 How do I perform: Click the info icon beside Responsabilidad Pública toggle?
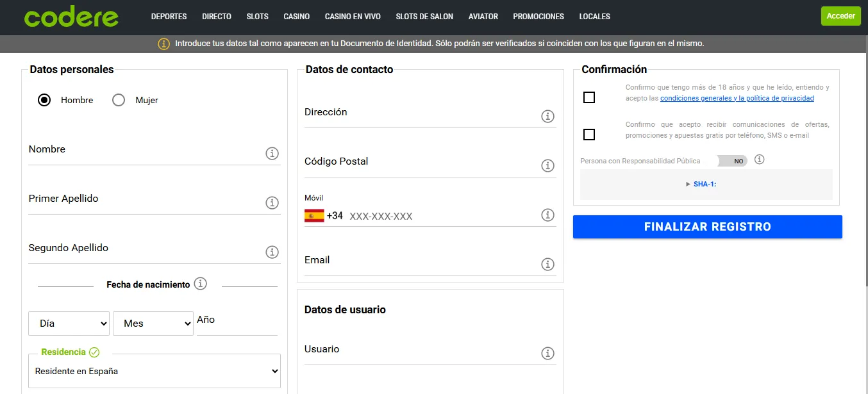[x=759, y=160]
